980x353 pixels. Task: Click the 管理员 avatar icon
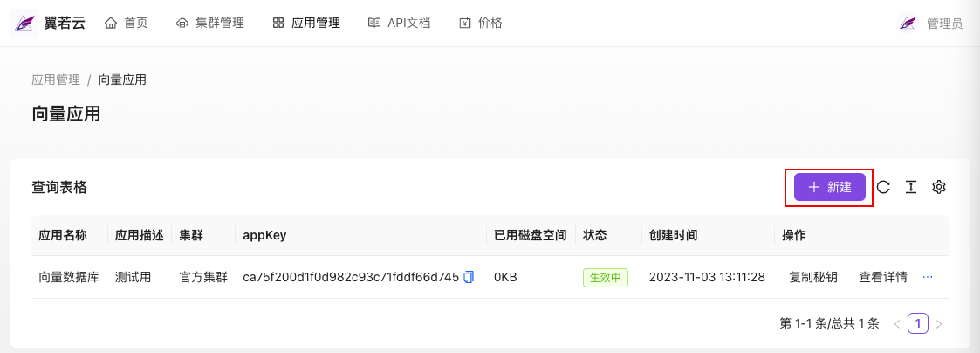click(x=908, y=24)
